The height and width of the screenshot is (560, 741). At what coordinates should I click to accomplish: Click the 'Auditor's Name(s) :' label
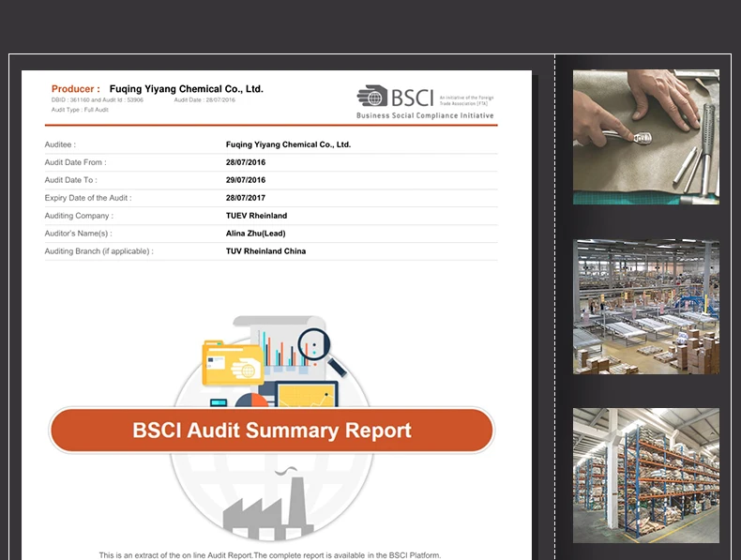[79, 234]
